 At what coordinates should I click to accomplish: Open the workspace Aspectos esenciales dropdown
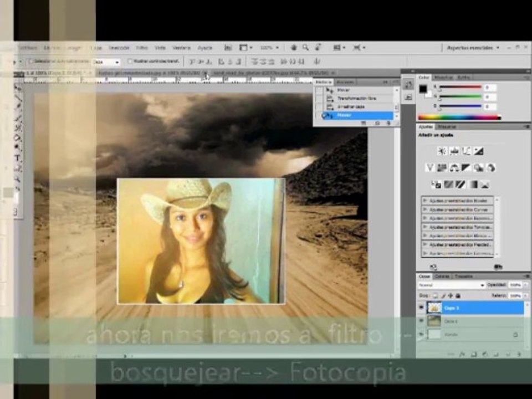[473, 48]
